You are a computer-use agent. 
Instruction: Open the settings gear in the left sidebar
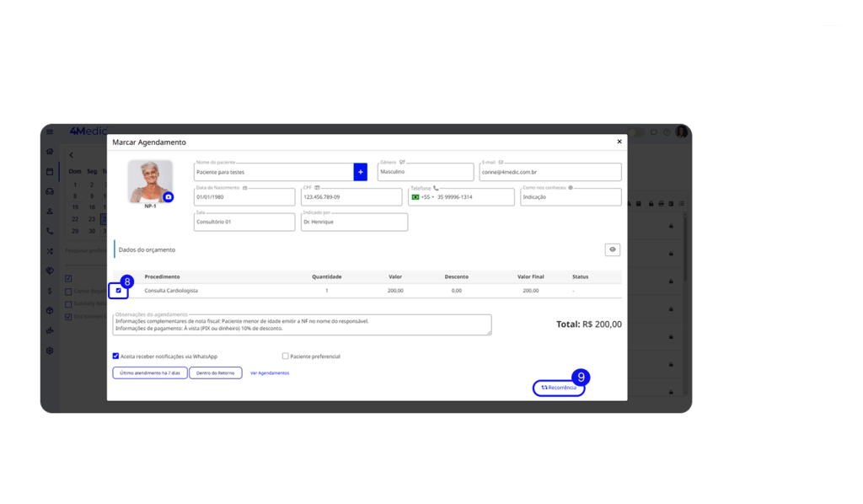click(50, 351)
